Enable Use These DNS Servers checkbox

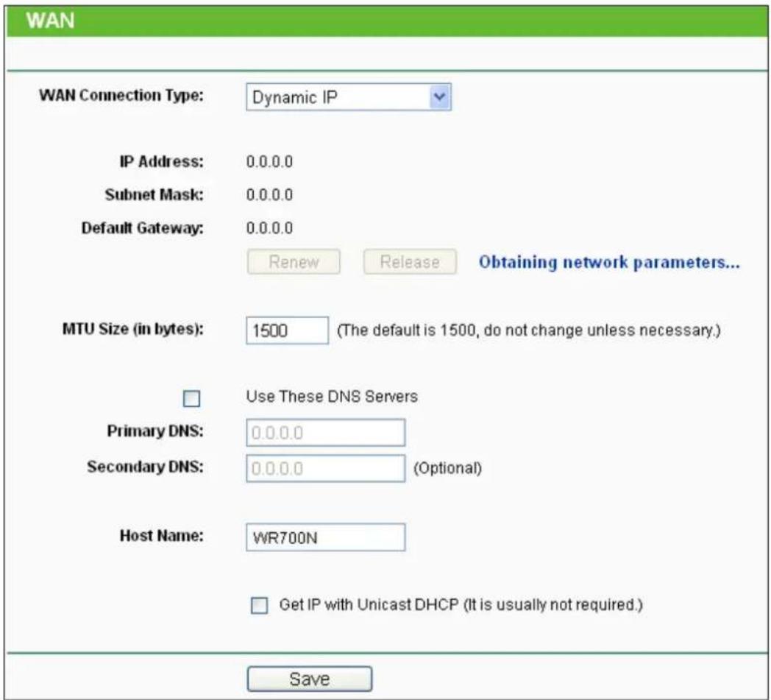pos(191,398)
